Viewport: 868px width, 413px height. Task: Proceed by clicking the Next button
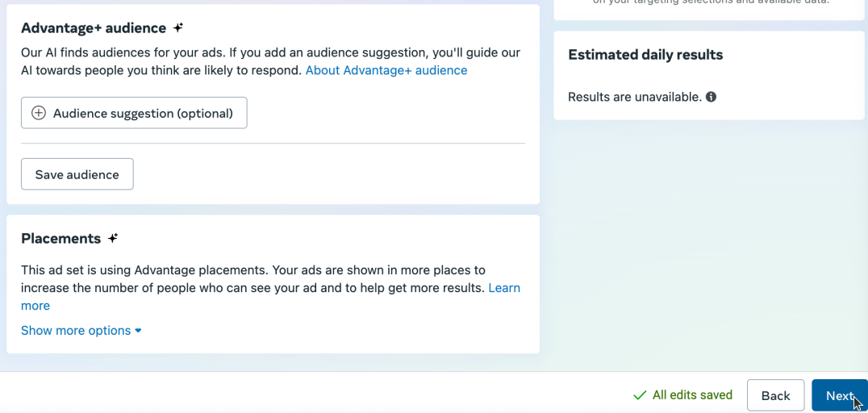(x=839, y=395)
